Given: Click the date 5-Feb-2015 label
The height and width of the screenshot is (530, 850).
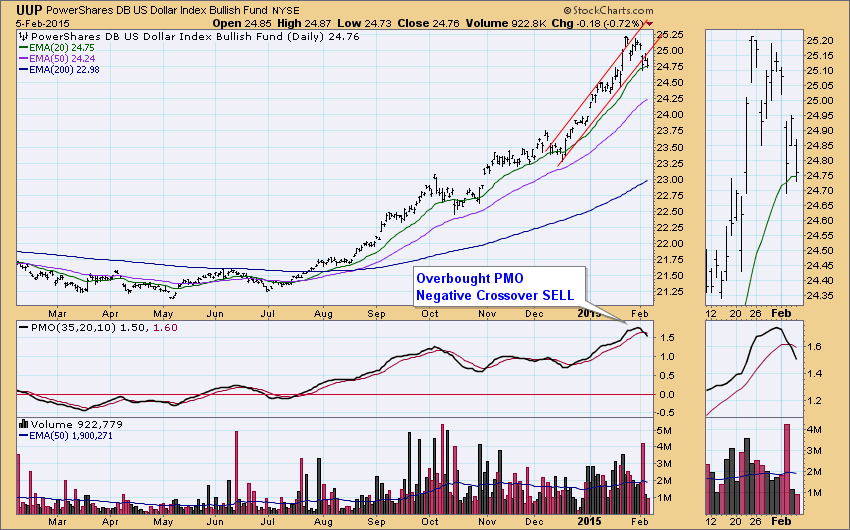Looking at the screenshot, I should (43, 23).
